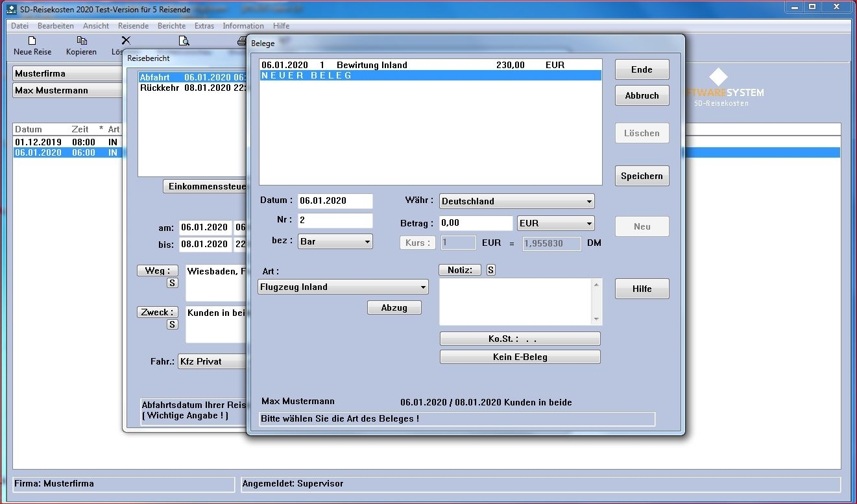Click the S button next to Notiz
This screenshot has height=504, width=857.
491,270
